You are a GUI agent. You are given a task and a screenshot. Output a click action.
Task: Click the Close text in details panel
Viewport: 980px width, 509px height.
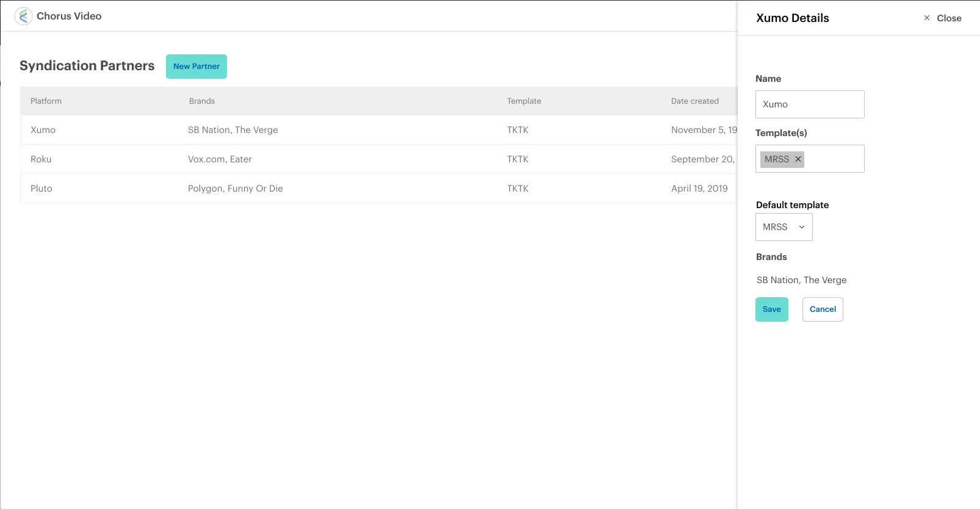point(949,18)
